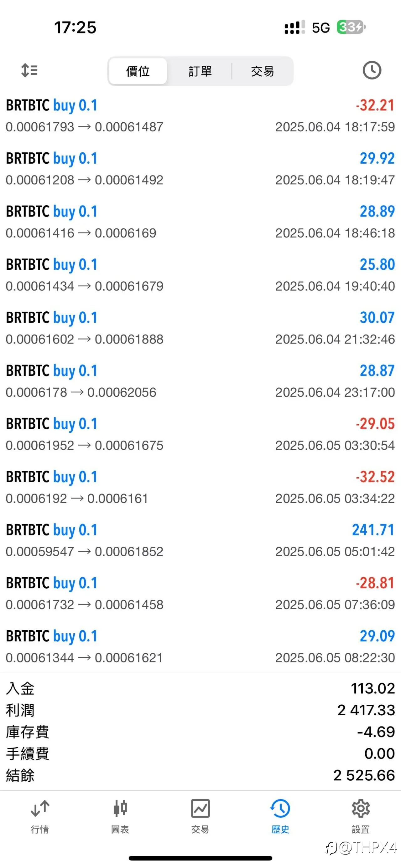This screenshot has height=868, width=401.
Task: Open the 圖表 chart tab icon
Action: [x=120, y=816]
